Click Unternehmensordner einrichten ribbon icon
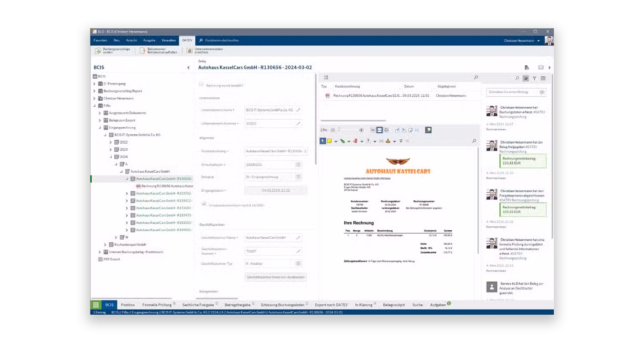 point(190,51)
